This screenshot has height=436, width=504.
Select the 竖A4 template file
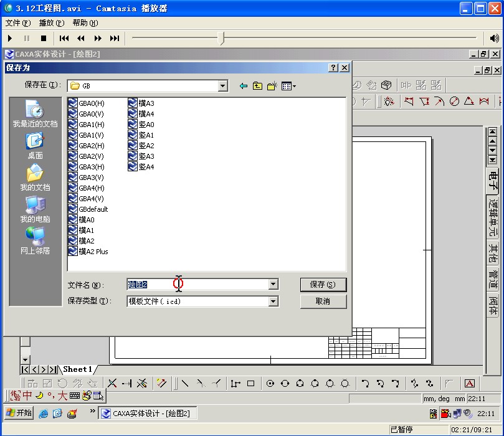coord(141,167)
